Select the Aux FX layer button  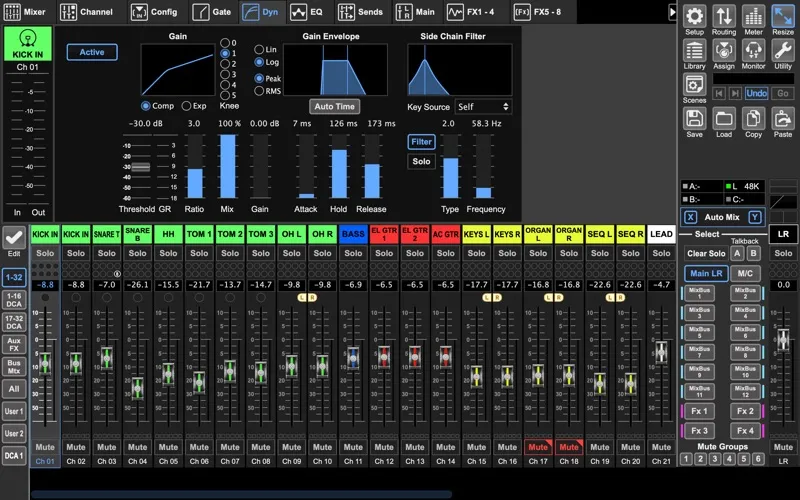[14, 344]
